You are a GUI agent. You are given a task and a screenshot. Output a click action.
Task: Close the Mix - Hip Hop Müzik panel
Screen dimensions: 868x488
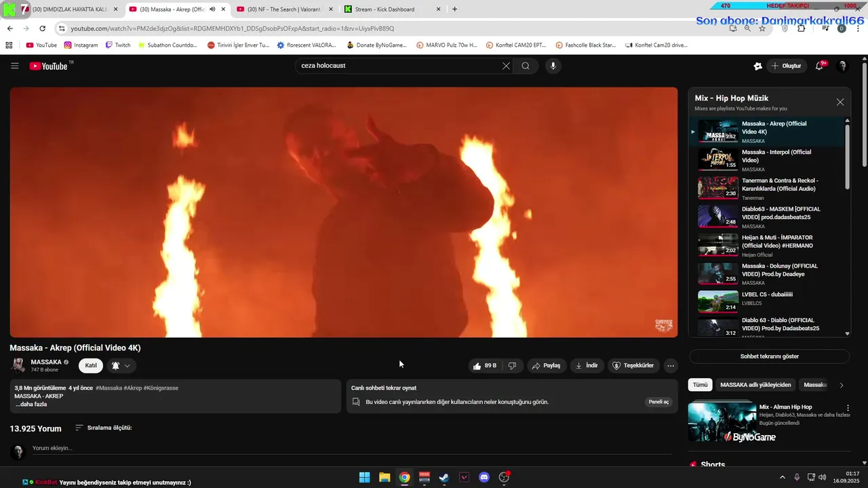(x=840, y=102)
